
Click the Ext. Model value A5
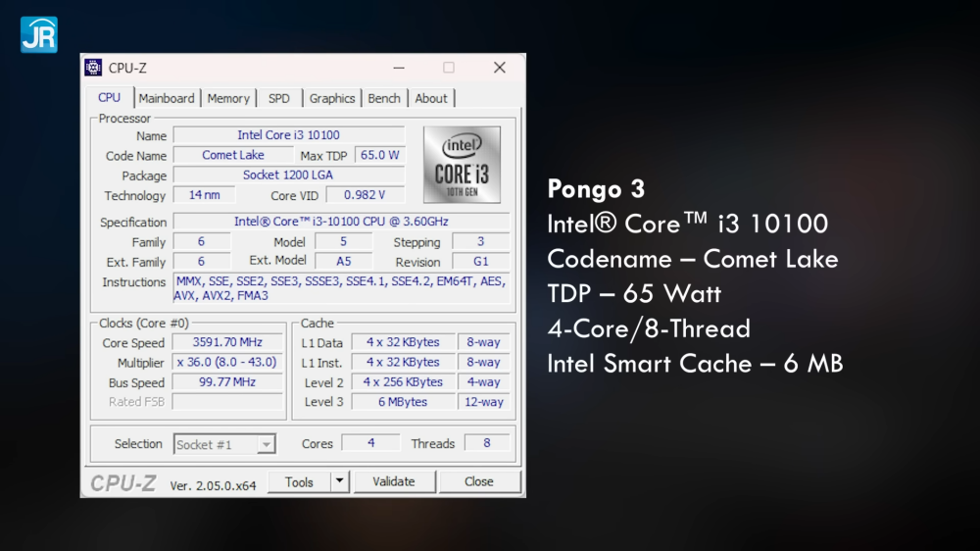click(343, 262)
